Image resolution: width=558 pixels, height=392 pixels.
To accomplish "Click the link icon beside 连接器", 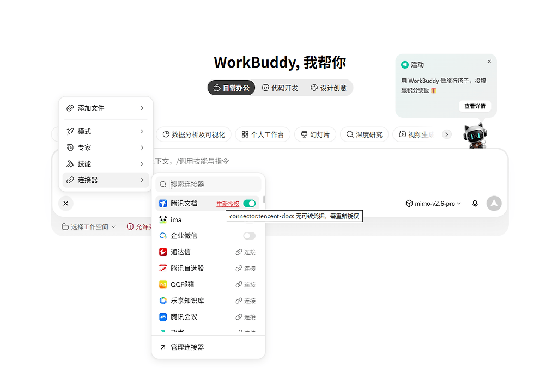I will [70, 180].
